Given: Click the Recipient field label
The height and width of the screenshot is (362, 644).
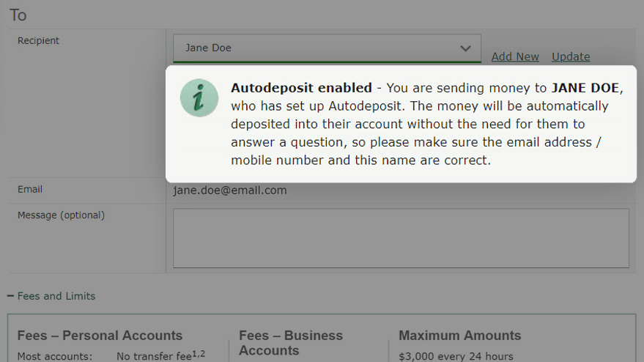Looking at the screenshot, I should point(38,41).
